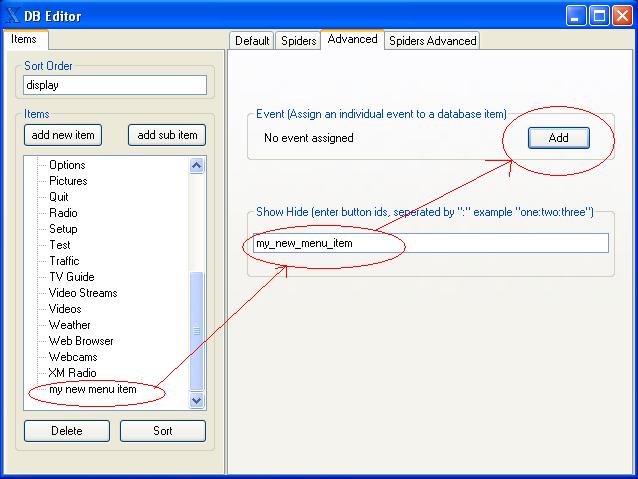Focus the Show Hide button ids field
Screen dimensions: 638x479
pyautogui.click(x=431, y=243)
